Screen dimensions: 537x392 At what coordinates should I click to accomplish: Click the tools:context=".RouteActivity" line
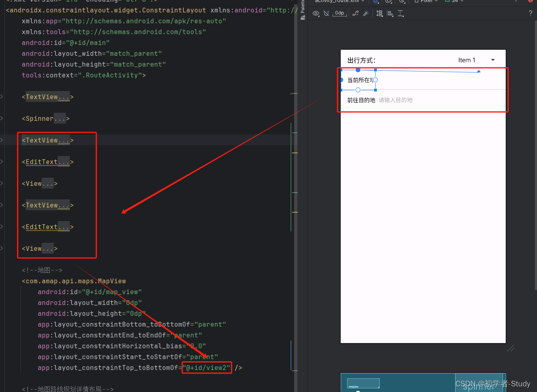click(84, 75)
